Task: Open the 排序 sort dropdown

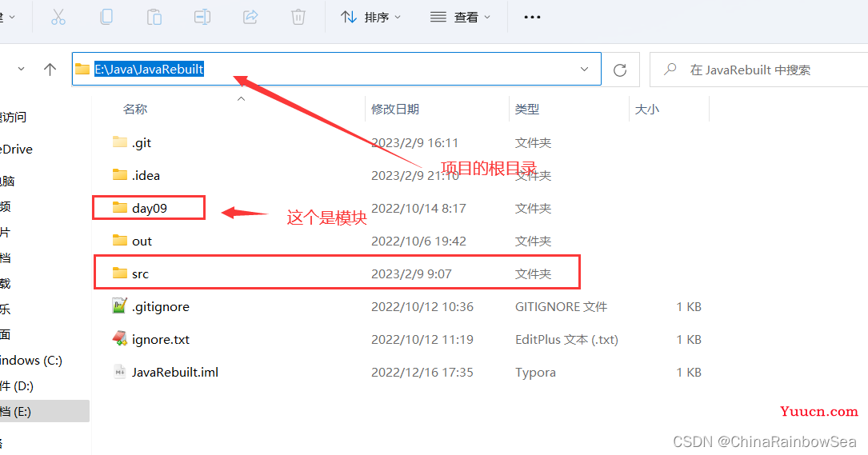Action: click(x=371, y=17)
